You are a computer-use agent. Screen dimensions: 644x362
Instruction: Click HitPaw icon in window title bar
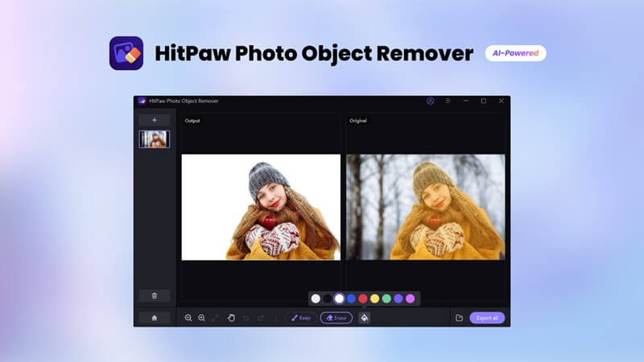[142, 101]
